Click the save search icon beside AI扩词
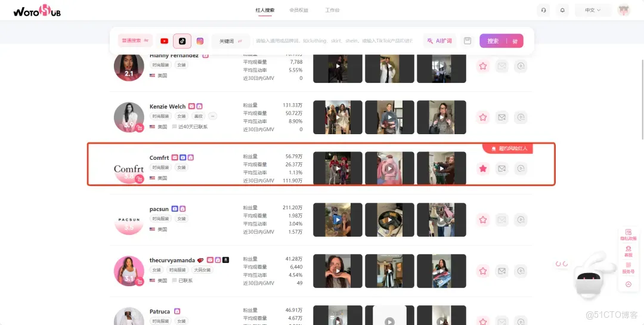644x325 pixels. [x=467, y=41]
